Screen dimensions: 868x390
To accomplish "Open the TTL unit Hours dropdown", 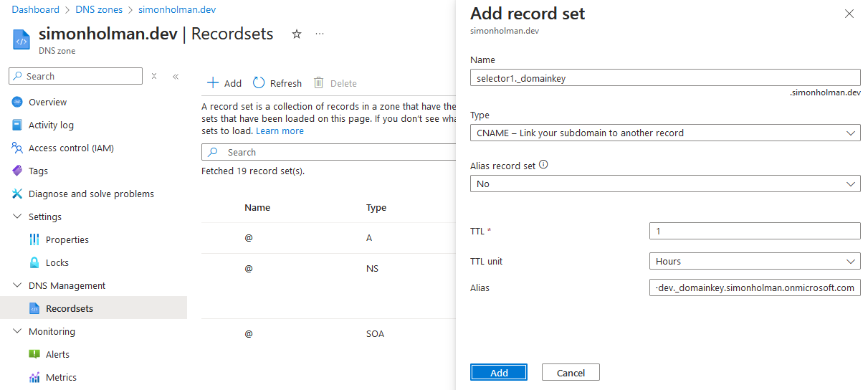I will point(755,261).
